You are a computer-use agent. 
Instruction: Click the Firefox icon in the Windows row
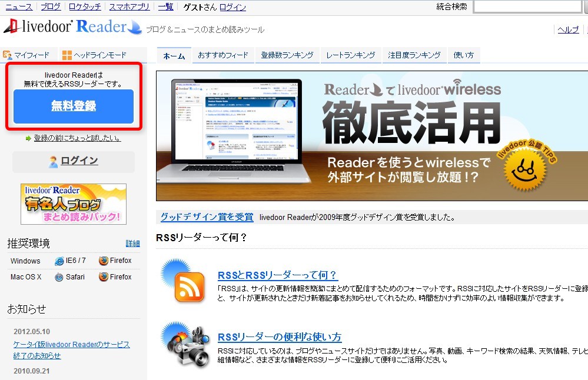pyautogui.click(x=104, y=261)
